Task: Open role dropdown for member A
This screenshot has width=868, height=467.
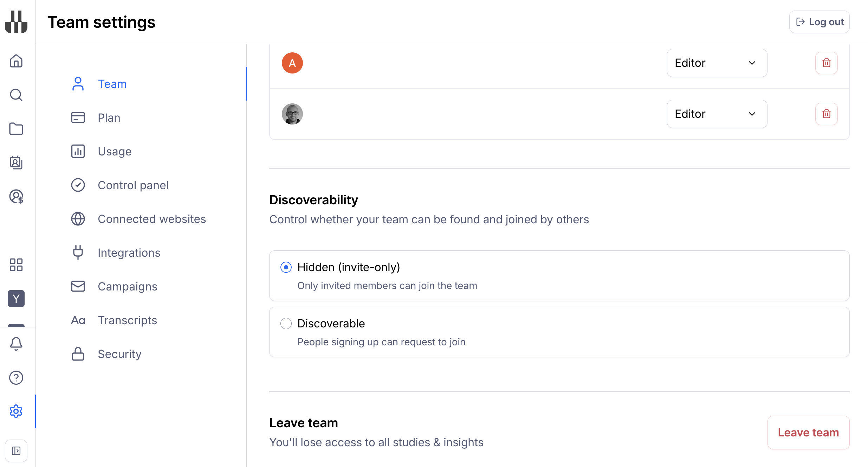Action: click(717, 63)
